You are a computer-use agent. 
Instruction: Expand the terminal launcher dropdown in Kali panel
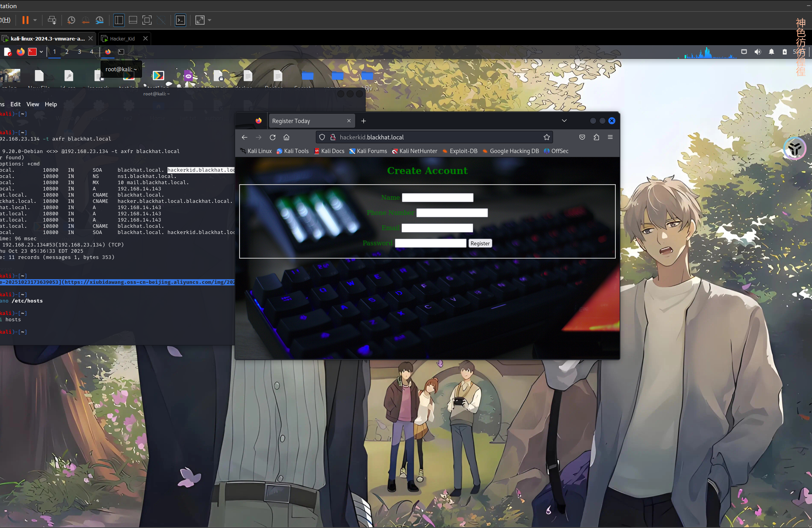41,52
